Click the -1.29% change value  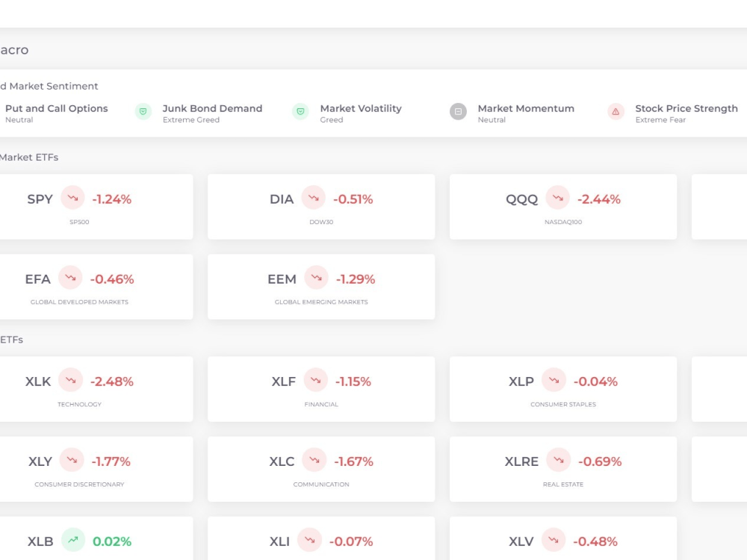(356, 279)
